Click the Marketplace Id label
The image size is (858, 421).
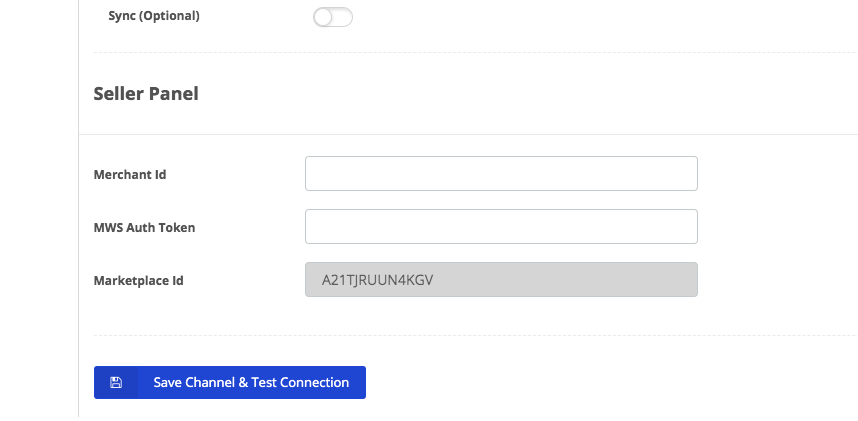(138, 280)
